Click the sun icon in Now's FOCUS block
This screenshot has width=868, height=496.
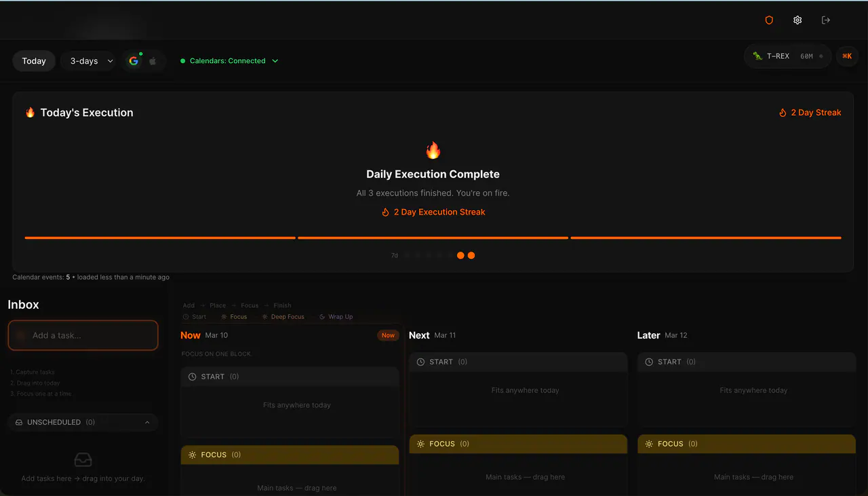pyautogui.click(x=193, y=455)
